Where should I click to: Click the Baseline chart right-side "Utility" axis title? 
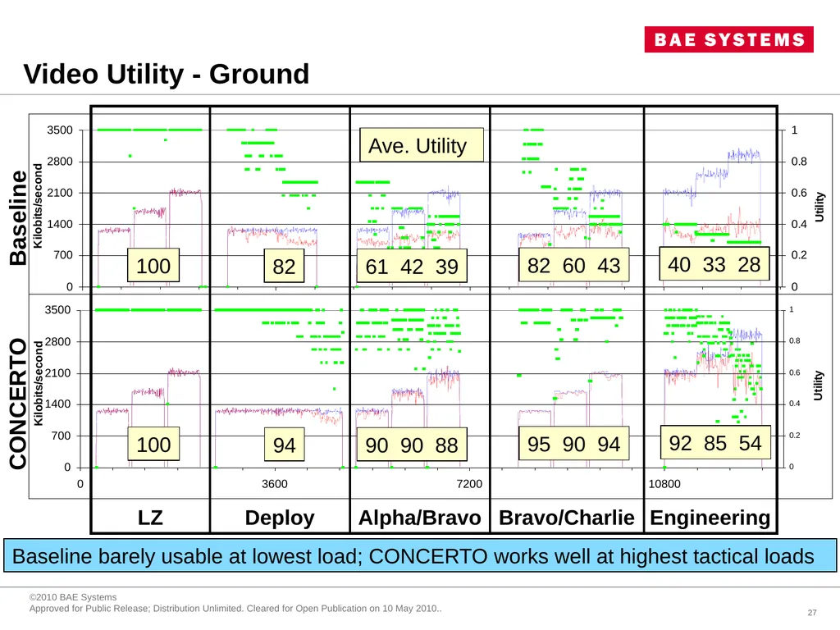pos(819,207)
